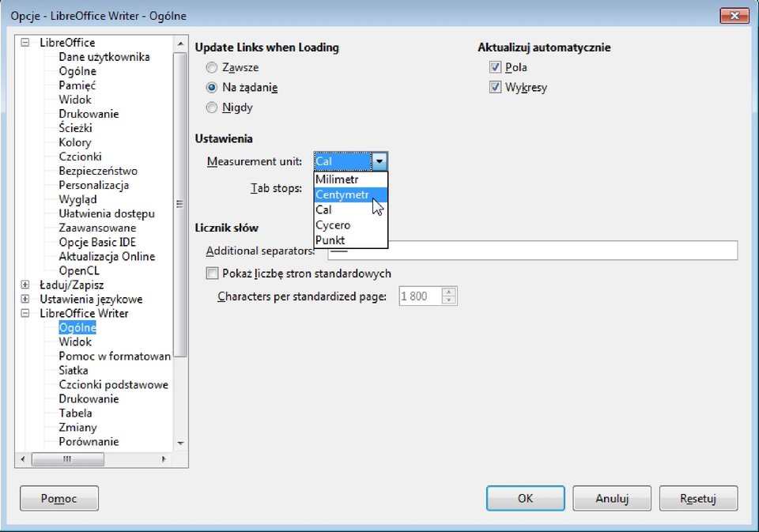Image resolution: width=759 pixels, height=532 pixels.
Task: Select Pomoc w formatowaniu entry
Action: (115, 357)
